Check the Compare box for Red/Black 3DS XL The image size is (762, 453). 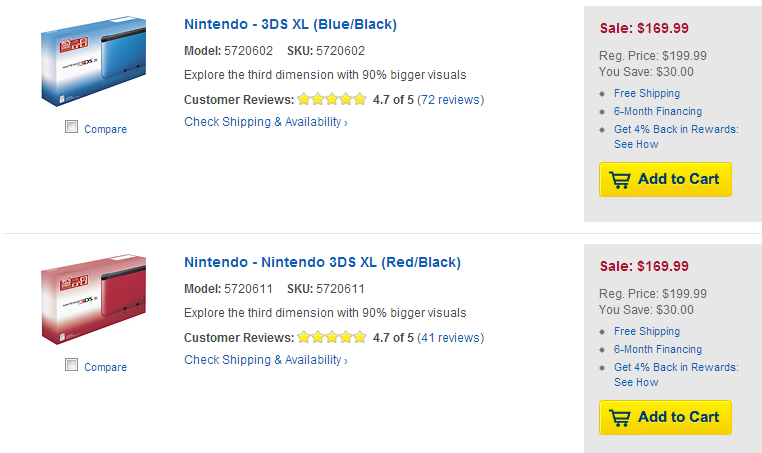[x=71, y=365]
